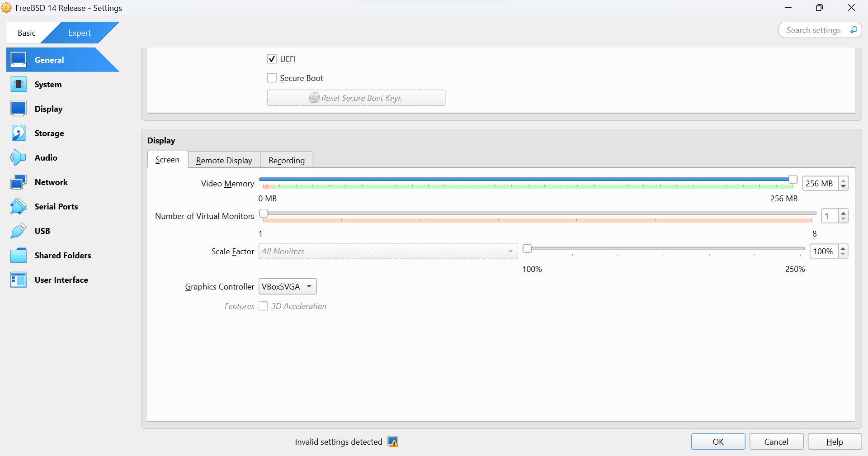Open the Graphics Controller VBoxSVGA dropdown
The image size is (868, 456).
(x=288, y=287)
